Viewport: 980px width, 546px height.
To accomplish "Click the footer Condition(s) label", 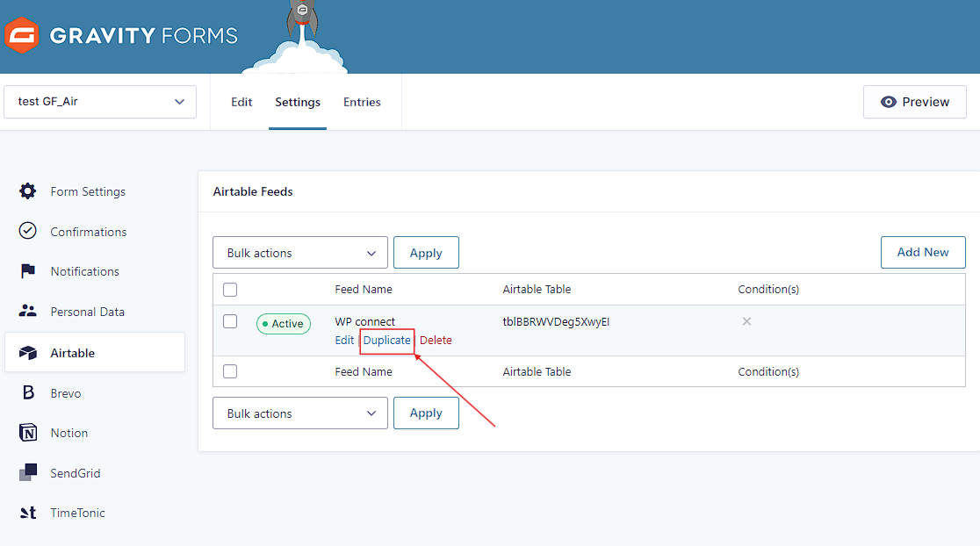I will point(768,371).
